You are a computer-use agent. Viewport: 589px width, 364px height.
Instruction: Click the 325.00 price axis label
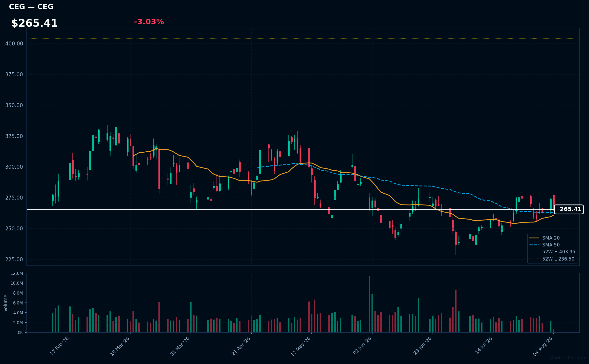click(14, 136)
